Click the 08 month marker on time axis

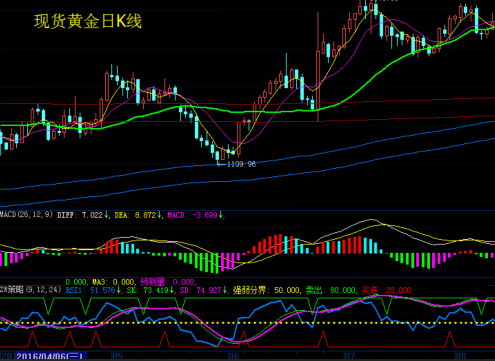pyautogui.click(x=460, y=356)
